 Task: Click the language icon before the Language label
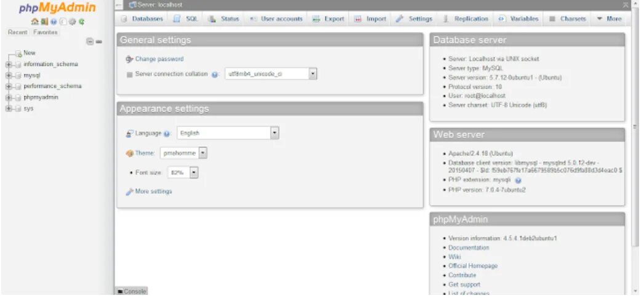pyautogui.click(x=129, y=134)
